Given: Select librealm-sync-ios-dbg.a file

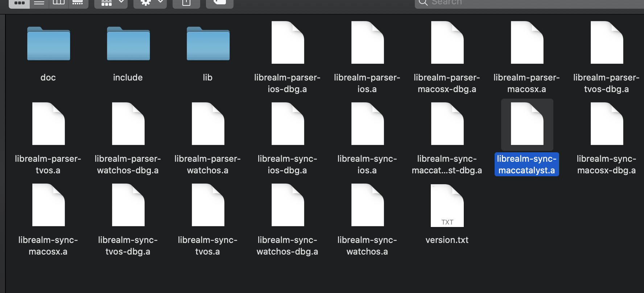Looking at the screenshot, I should tap(288, 124).
